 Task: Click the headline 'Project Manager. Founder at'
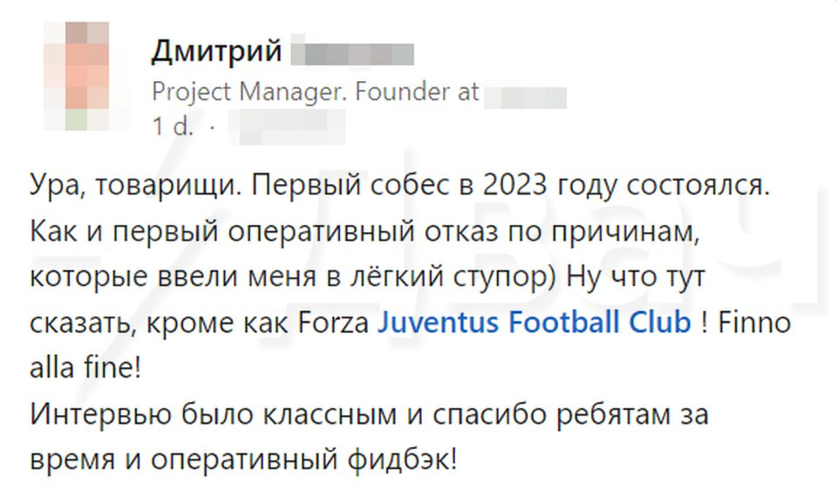[x=316, y=92]
